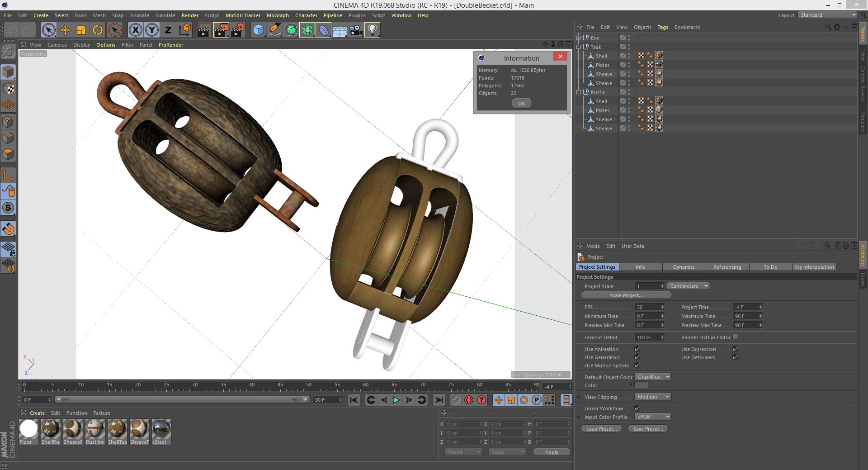Add a Cube primitive object

pos(258,30)
